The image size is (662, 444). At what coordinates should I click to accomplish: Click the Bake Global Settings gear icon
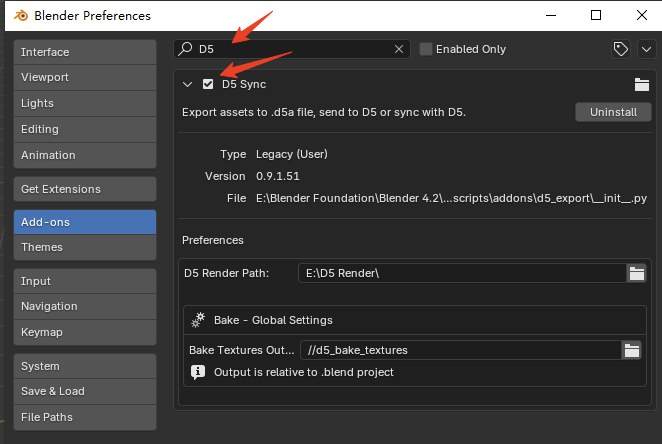click(x=198, y=320)
